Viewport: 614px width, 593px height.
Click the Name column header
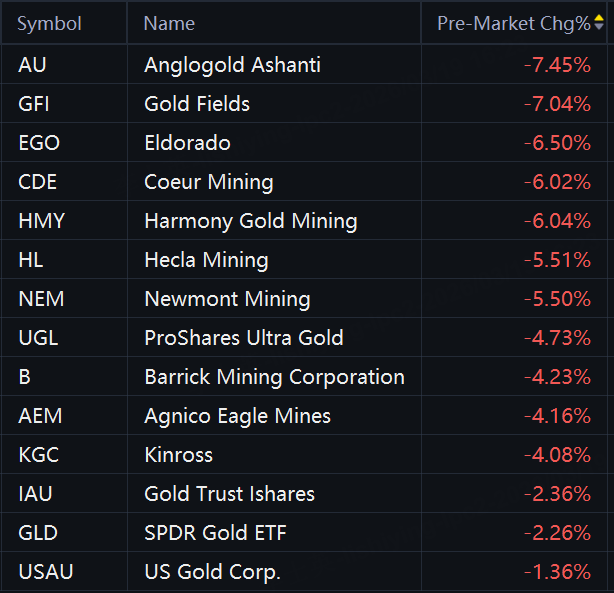tap(169, 23)
